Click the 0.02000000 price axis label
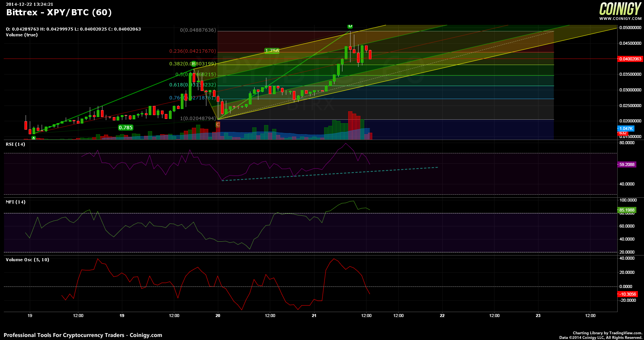Viewport: 644px width, 340px height. point(630,121)
